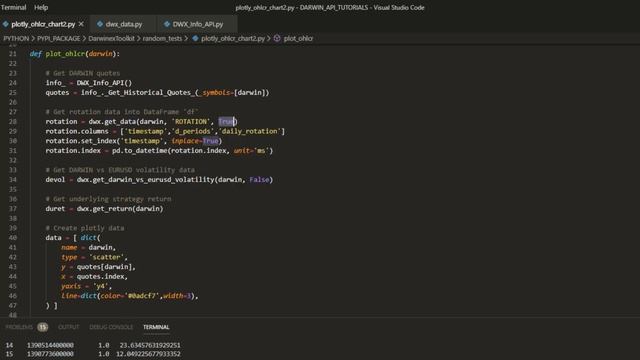The width and height of the screenshot is (640, 360).
Task: Click Python file icon on DWX_Info_API.py tab
Action: click(167, 24)
